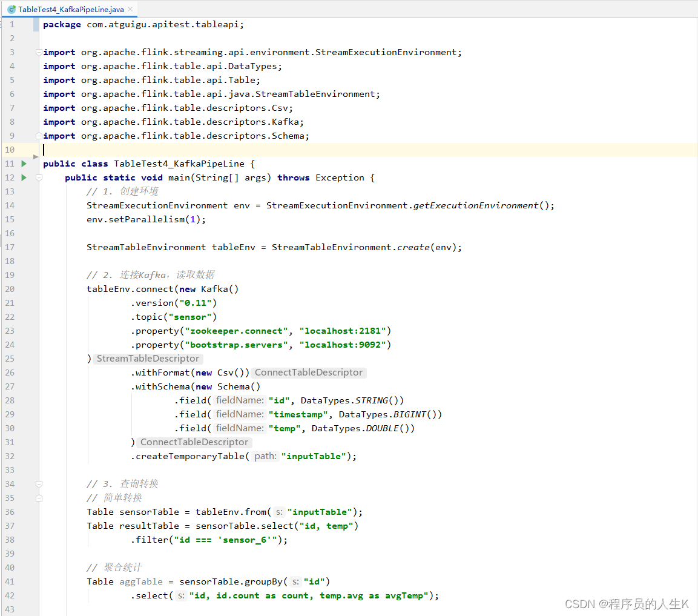Click the s: parameter hint on line 41
This screenshot has width=698, height=616.
pos(295,581)
